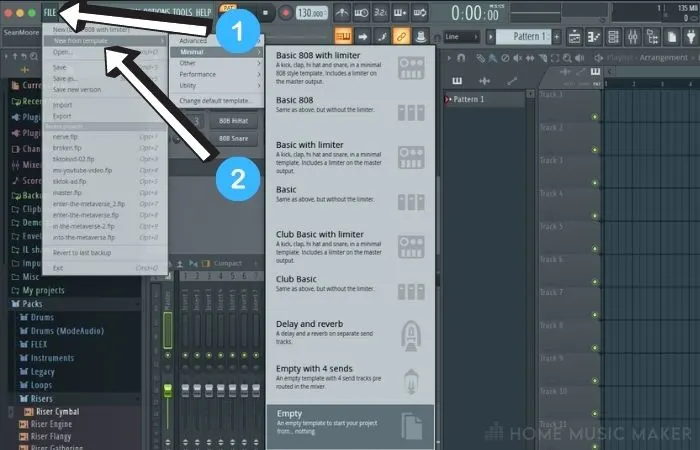This screenshot has width=700, height=450.
Task: Show automation clips in the picker panel
Action: point(512,81)
